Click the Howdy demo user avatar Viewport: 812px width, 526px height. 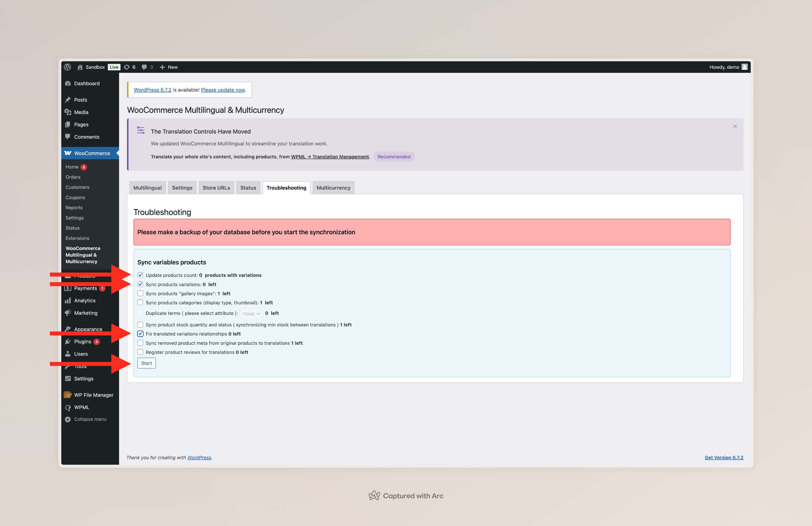(745, 67)
